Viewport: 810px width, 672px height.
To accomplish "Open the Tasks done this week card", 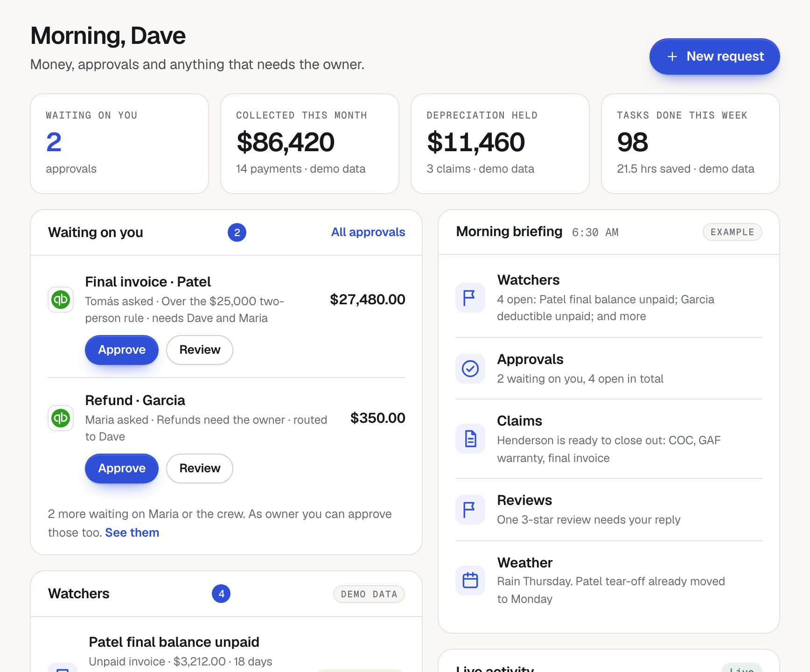I will (691, 144).
